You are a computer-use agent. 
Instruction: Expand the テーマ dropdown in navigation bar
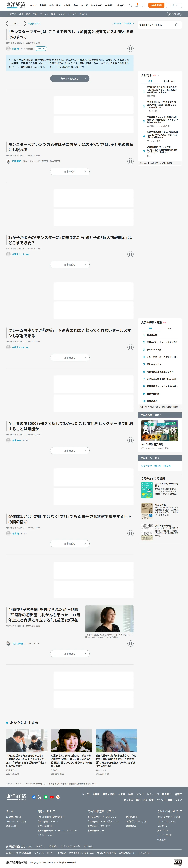(x=72, y=14)
